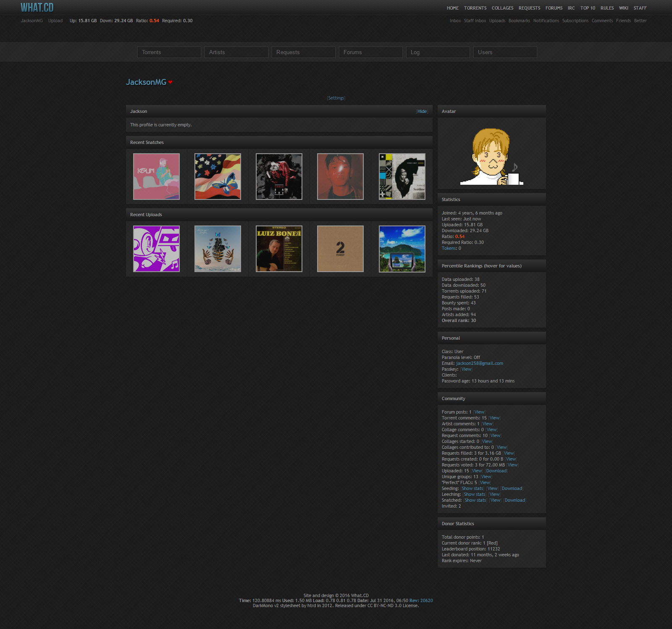Screen dimensions: 672x629
Task: Click the Upload link in header
Action: 55,21
